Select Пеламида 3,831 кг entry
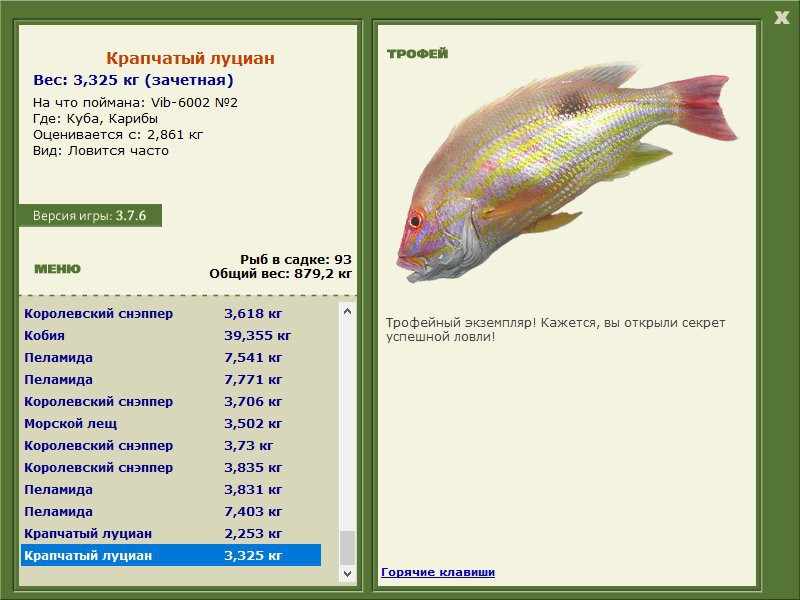The height and width of the screenshot is (600, 800). (171, 489)
